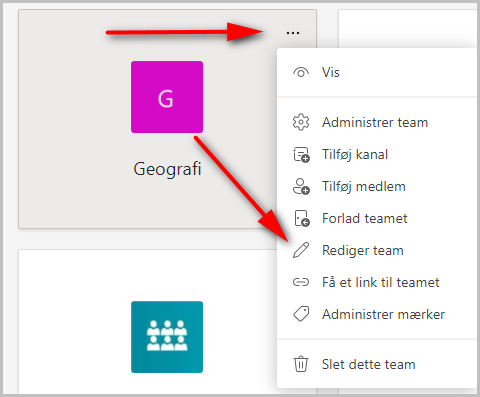Screen dimensions: 480x397
Task: Click the pencil icon for Rediger team
Action: tap(301, 250)
